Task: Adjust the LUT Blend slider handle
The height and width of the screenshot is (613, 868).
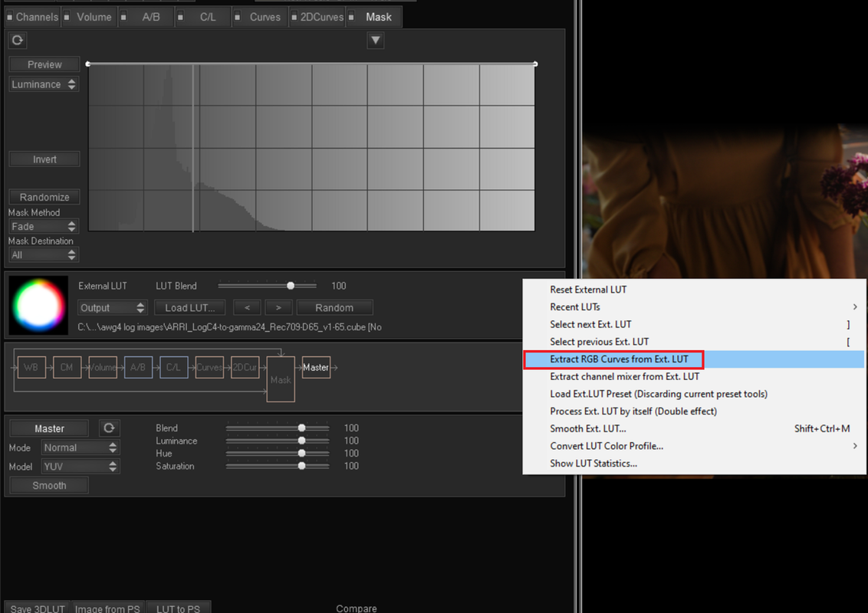Action: (x=291, y=286)
